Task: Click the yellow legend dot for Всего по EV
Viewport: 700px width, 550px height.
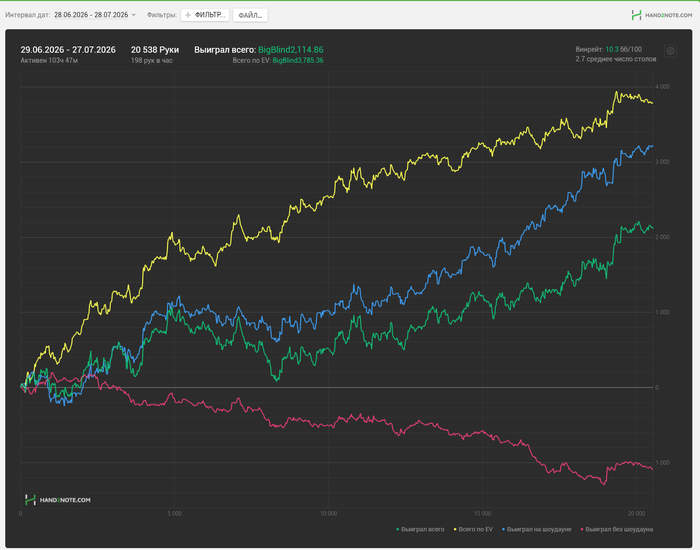Action: (x=455, y=529)
